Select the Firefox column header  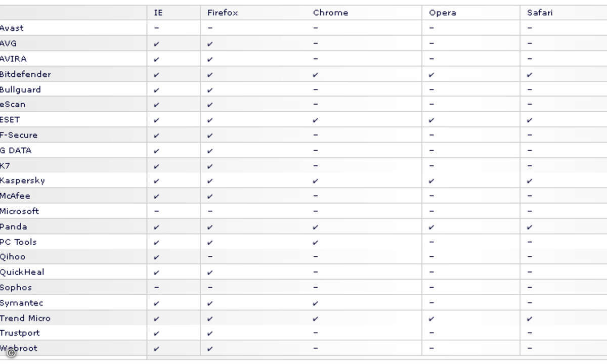tap(223, 13)
